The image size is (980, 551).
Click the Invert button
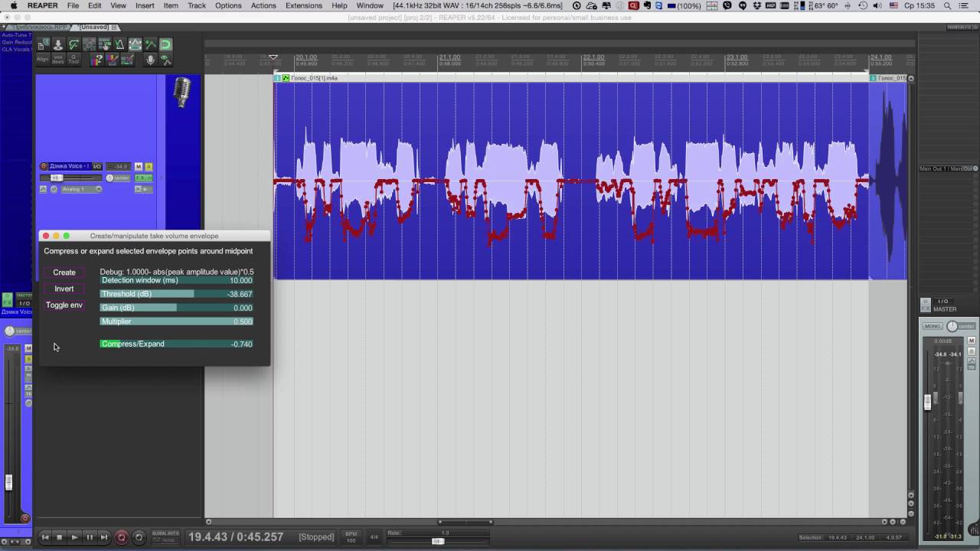coord(64,289)
